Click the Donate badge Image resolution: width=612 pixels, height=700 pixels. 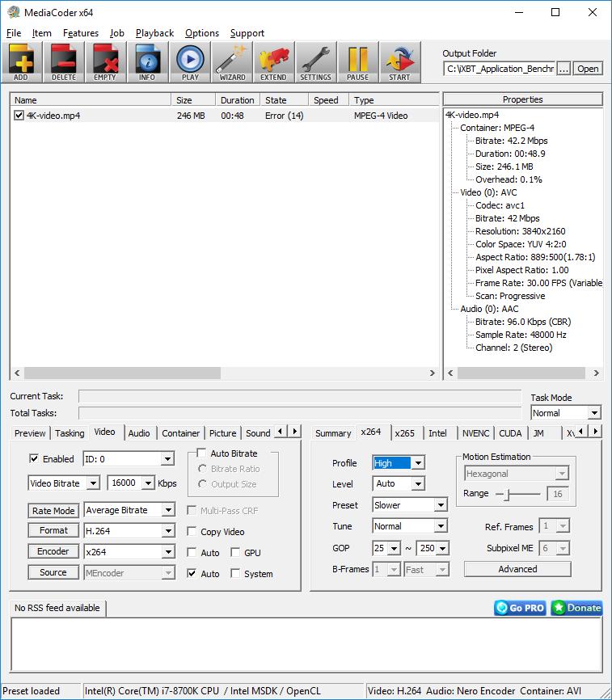point(576,608)
